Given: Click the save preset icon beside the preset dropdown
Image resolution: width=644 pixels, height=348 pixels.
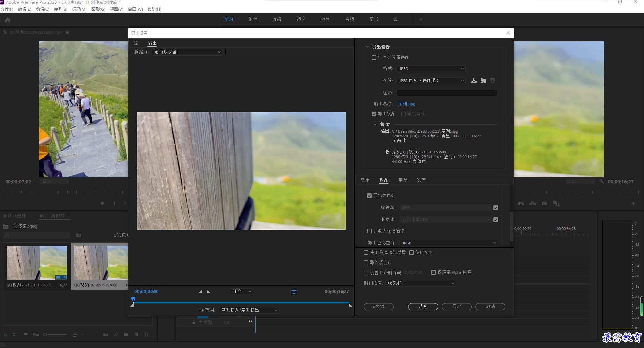Looking at the screenshot, I should (x=474, y=81).
